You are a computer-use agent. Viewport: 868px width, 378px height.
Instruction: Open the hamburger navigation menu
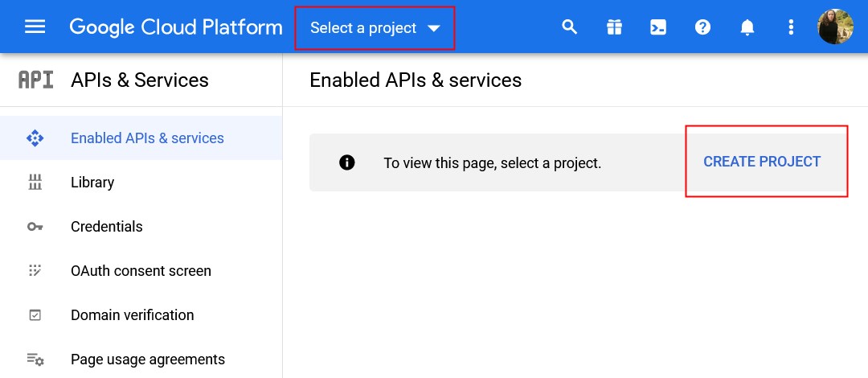[x=35, y=27]
